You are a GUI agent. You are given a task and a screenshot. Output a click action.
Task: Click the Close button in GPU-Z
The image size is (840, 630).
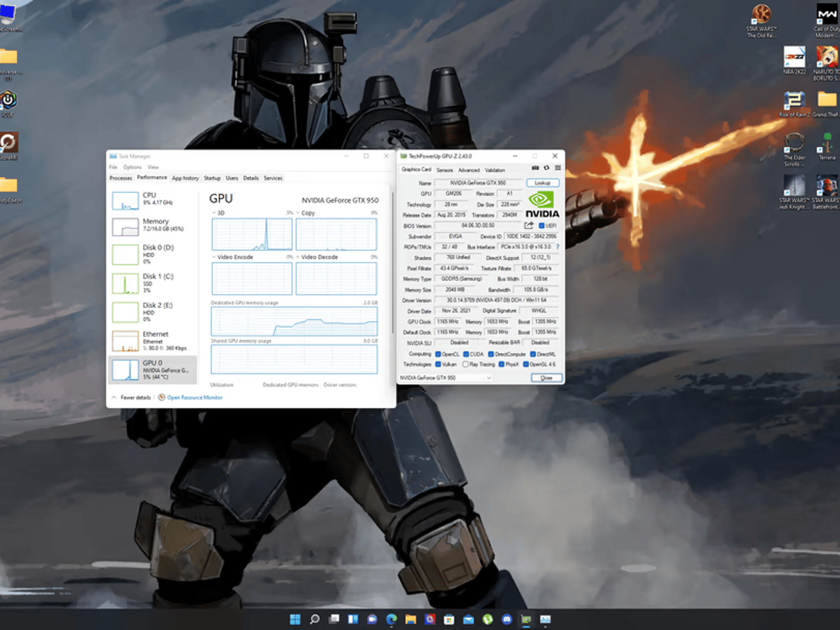(546, 378)
